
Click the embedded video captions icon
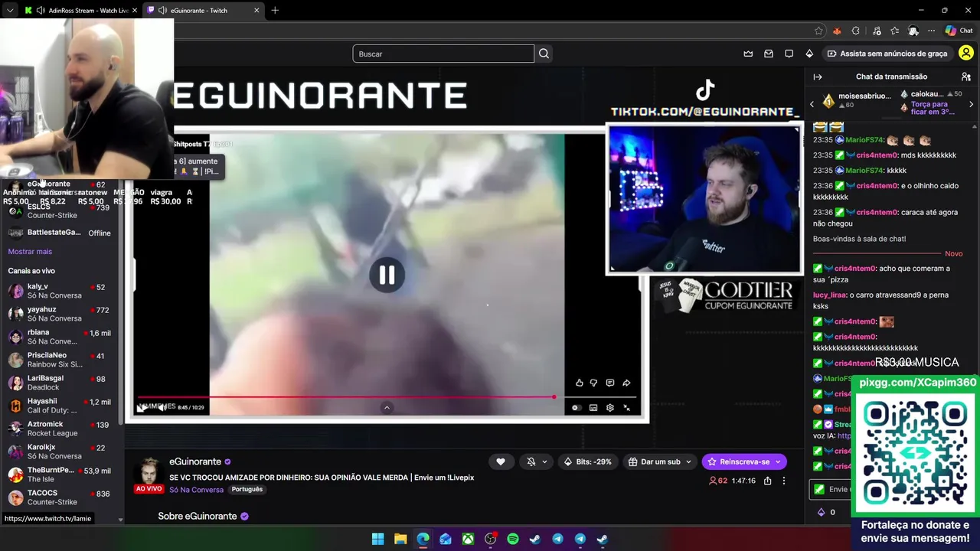click(593, 408)
